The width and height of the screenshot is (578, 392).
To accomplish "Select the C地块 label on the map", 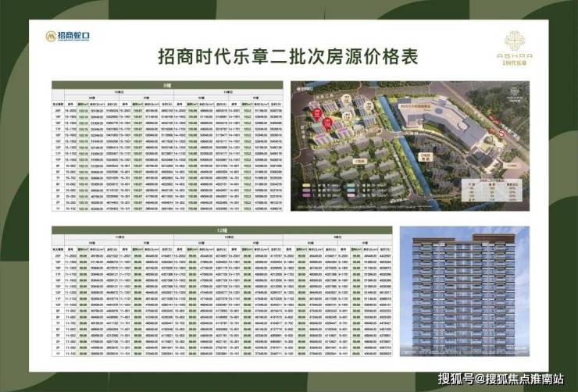I will 359,162.
